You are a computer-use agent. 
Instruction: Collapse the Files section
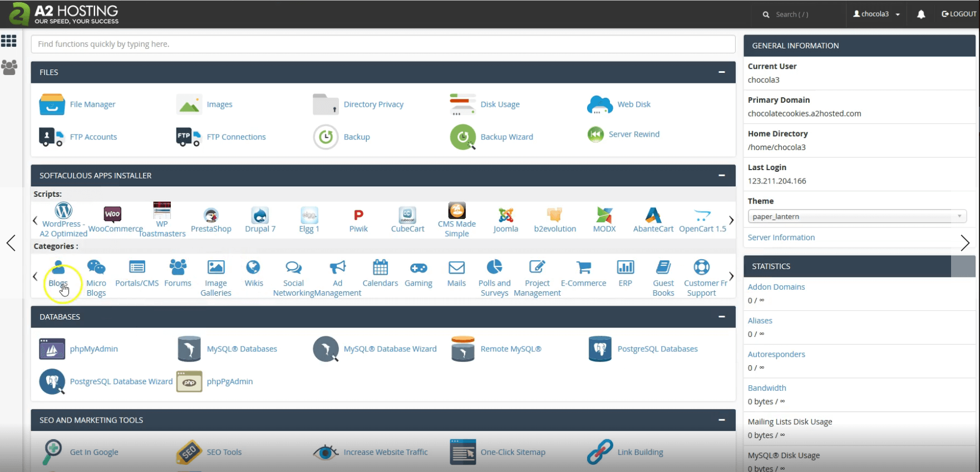coord(721,72)
